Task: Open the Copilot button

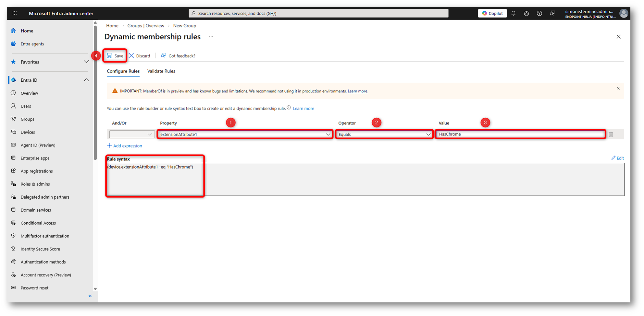Action: pos(492,13)
